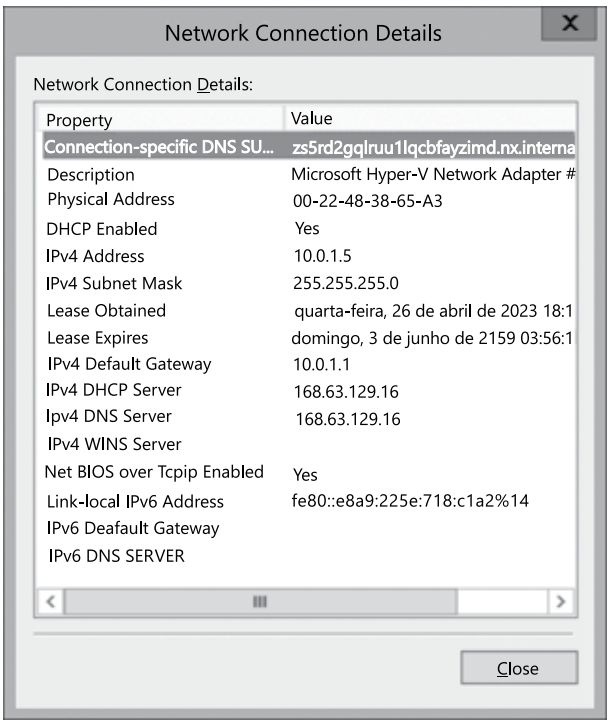Click the horizontal scrollbar right arrow
This screenshot has height=723, width=608.
pyautogui.click(x=561, y=602)
